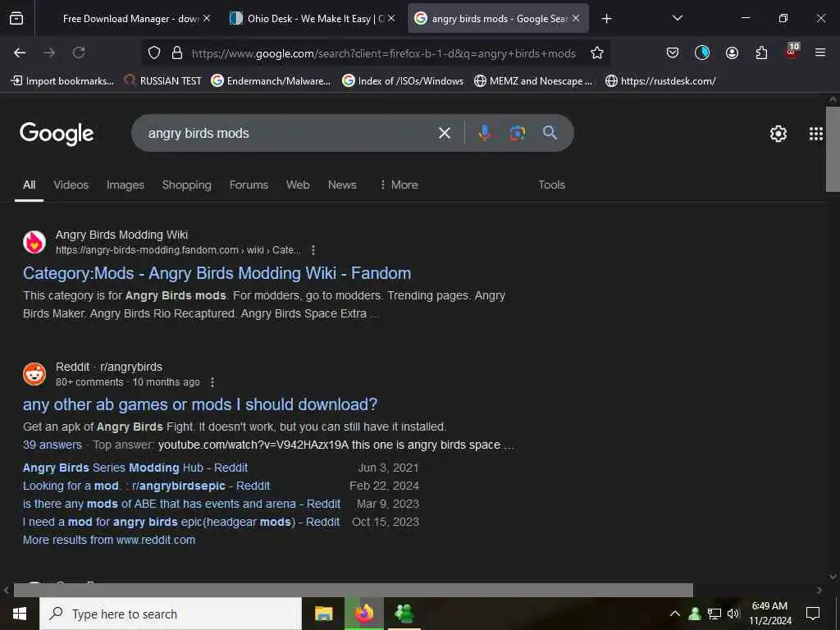
Task: Open Category:Mods Angry Birds Modding Wiki link
Action: point(217,273)
